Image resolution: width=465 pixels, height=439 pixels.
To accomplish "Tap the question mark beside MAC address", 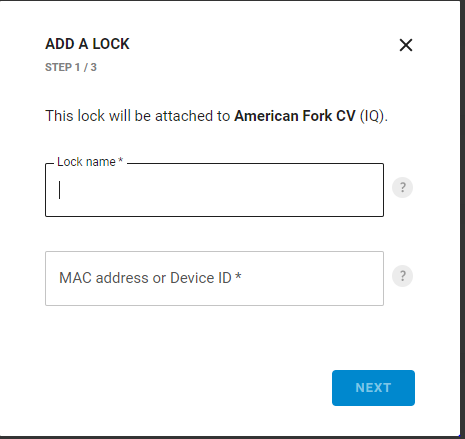I will (x=402, y=276).
